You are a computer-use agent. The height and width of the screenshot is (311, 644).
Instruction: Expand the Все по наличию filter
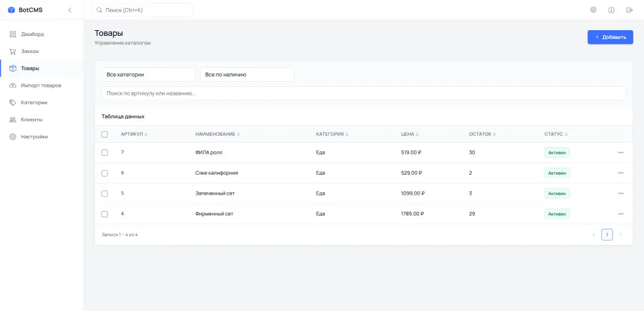(247, 74)
